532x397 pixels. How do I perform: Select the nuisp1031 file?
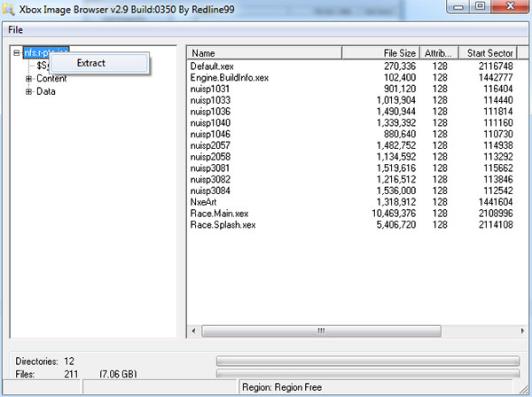pos(209,89)
